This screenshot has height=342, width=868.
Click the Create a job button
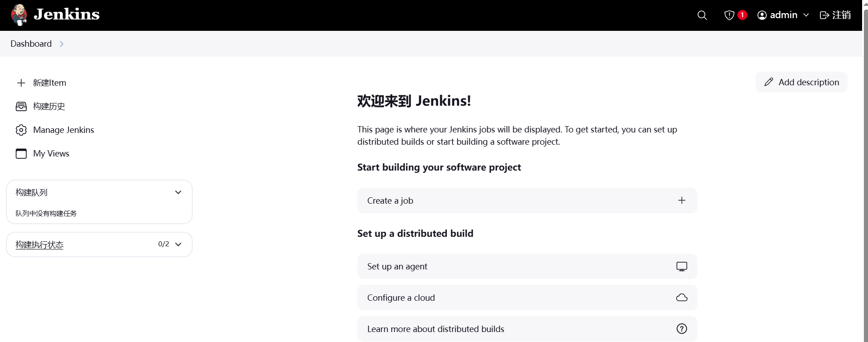coord(527,200)
